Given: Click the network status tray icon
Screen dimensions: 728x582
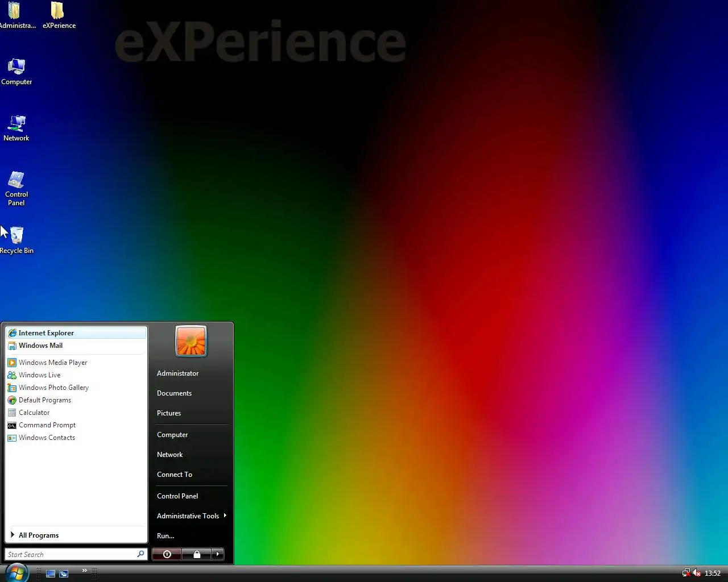Looking at the screenshot, I should point(686,573).
